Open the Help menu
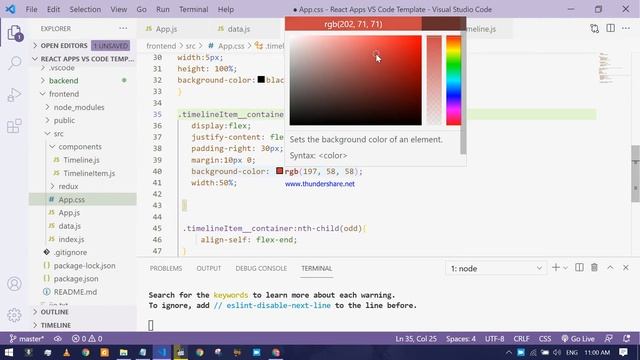 click(x=226, y=9)
